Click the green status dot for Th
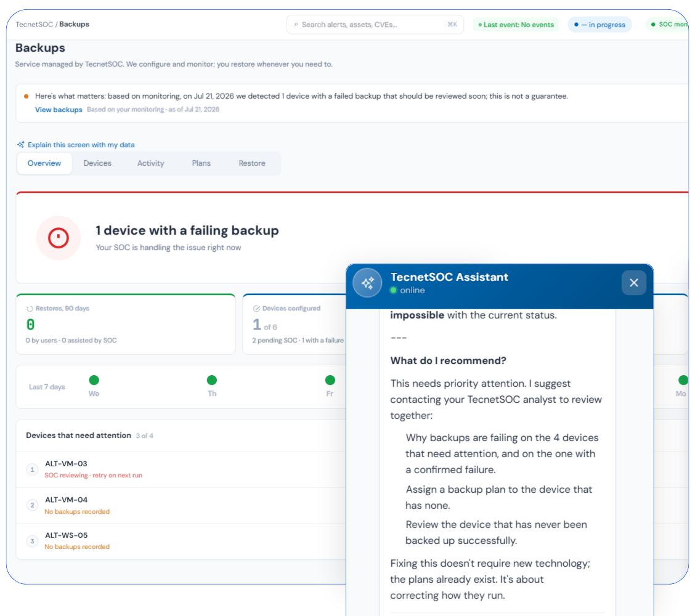 pyautogui.click(x=212, y=380)
